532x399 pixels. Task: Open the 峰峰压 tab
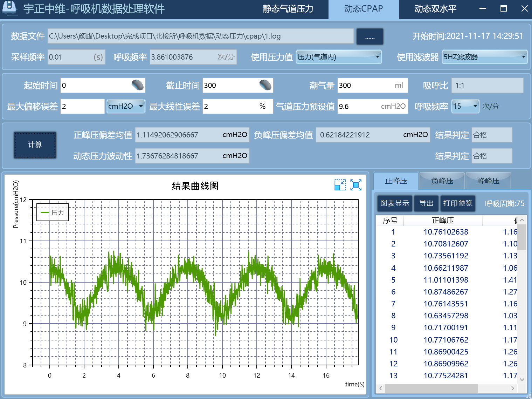point(488,181)
